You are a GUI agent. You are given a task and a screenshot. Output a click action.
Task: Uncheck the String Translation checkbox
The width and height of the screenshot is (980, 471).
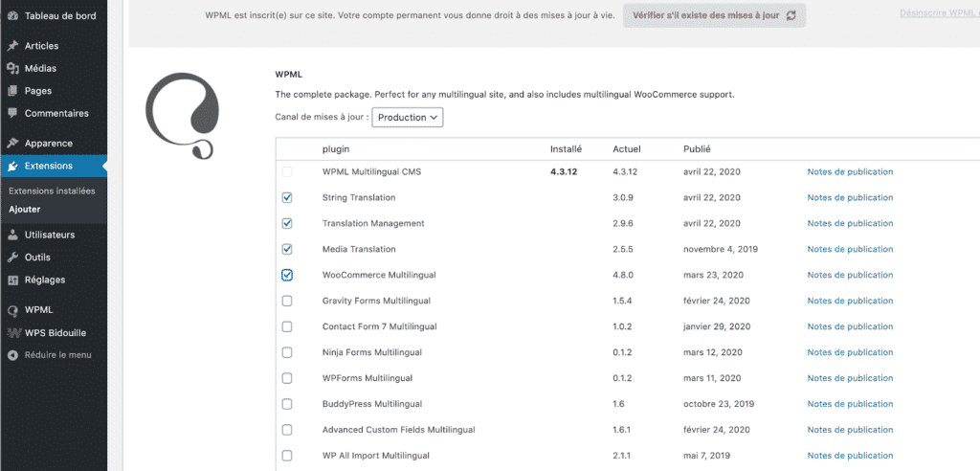pyautogui.click(x=287, y=197)
